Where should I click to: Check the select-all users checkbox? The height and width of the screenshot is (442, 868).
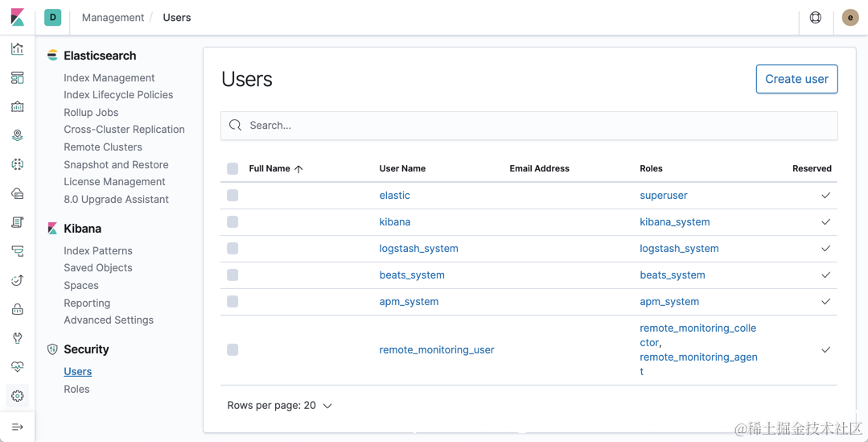tap(232, 169)
